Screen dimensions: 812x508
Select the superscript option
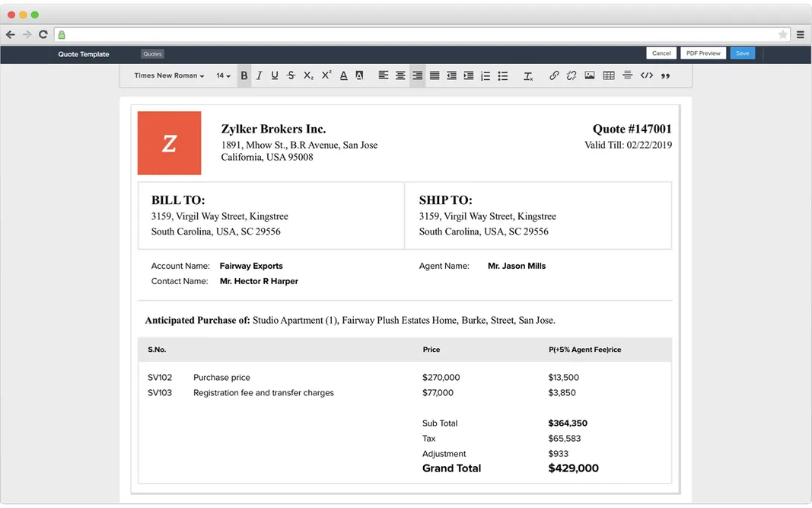coord(326,75)
